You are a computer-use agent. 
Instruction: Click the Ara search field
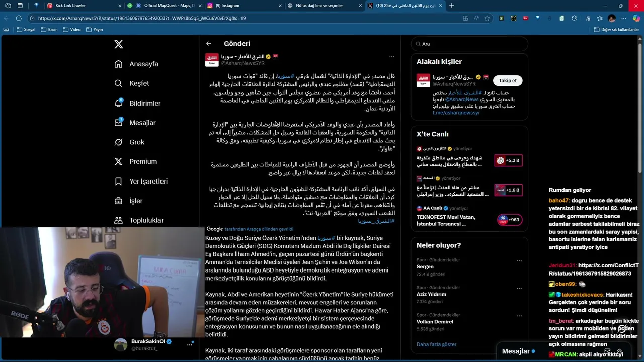(469, 44)
